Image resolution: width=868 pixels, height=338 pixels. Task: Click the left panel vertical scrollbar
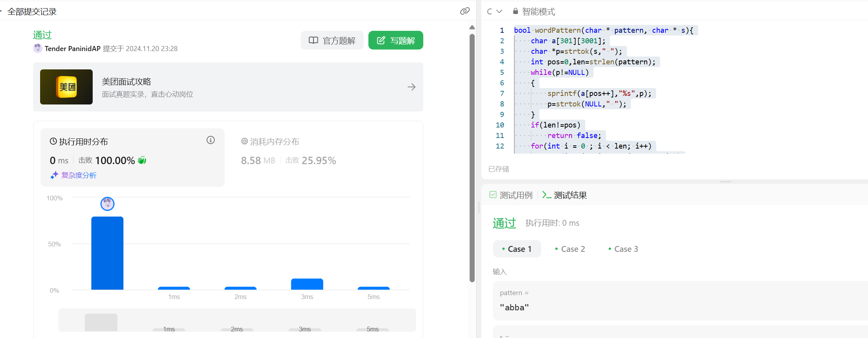(472, 156)
